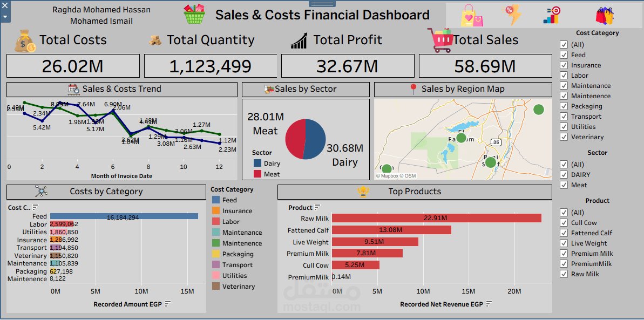Viewport: 644px width, 320px height.
Task: Toggle the (All) checkbox under Product filter
Action: [564, 213]
